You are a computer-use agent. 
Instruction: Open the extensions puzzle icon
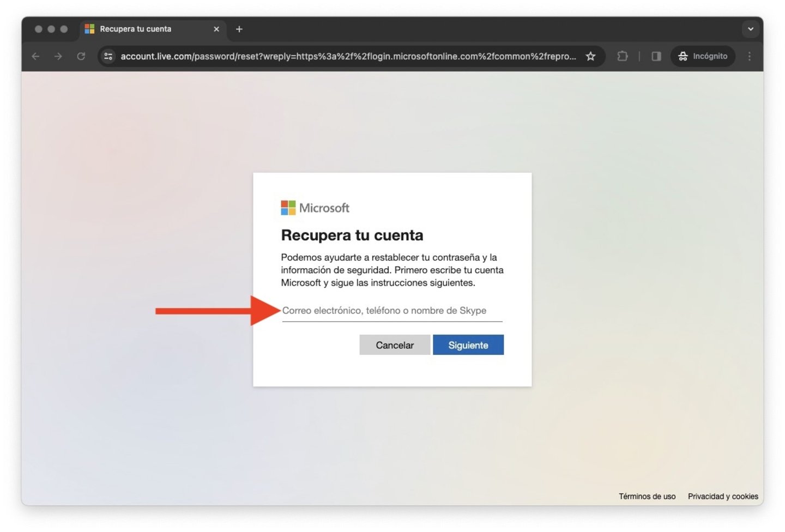(623, 56)
